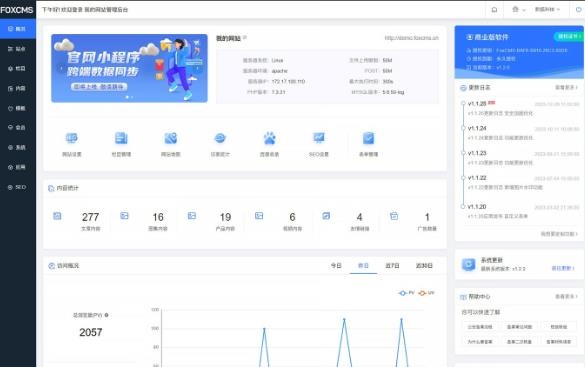Open the clipboard-check form management shortcut
This screenshot has width=585, height=367.
[369, 138]
